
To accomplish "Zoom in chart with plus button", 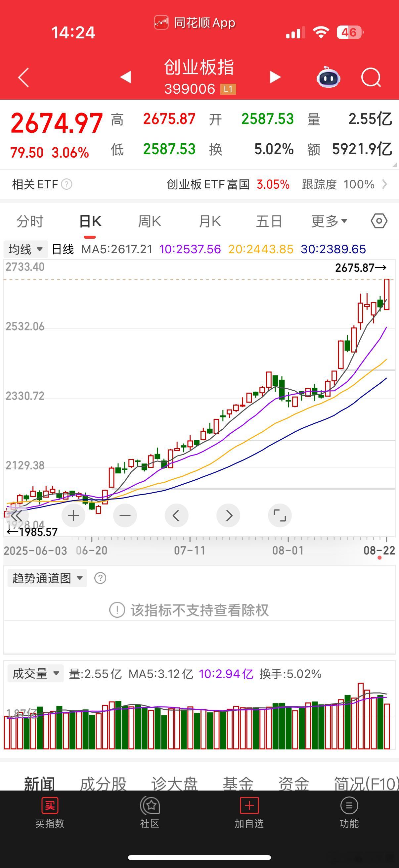I will point(73,515).
